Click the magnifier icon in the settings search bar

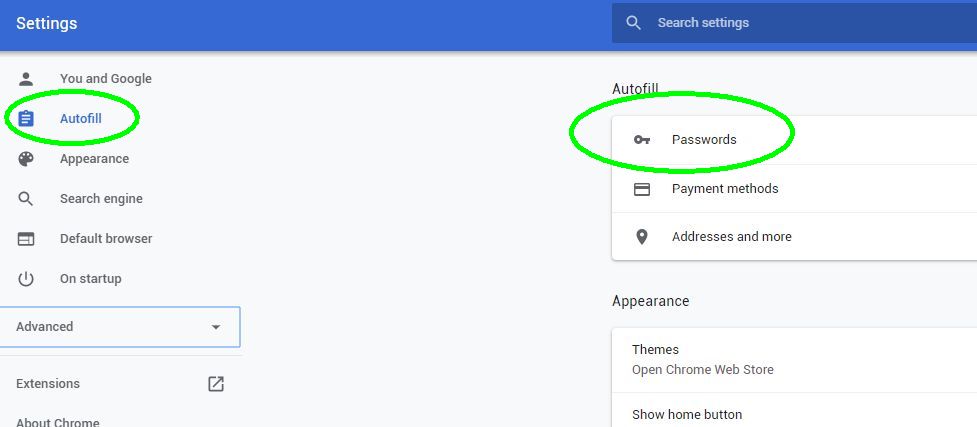[634, 23]
